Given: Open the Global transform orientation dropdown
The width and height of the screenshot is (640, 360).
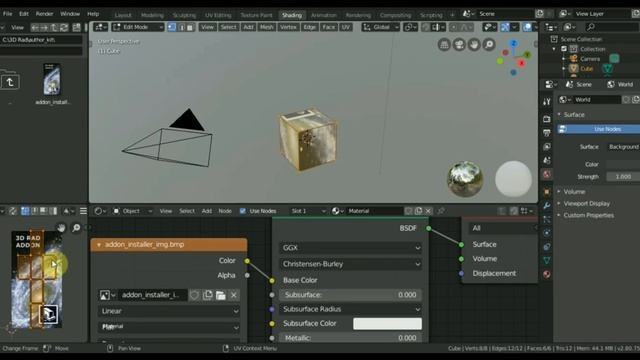Looking at the screenshot, I should [381, 27].
